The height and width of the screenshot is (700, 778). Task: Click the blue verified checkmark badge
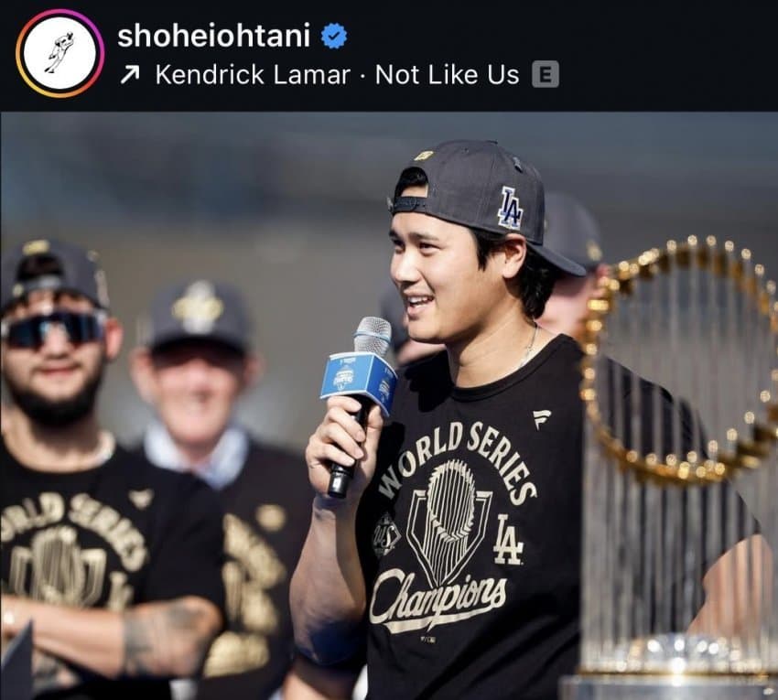pyautogui.click(x=334, y=37)
